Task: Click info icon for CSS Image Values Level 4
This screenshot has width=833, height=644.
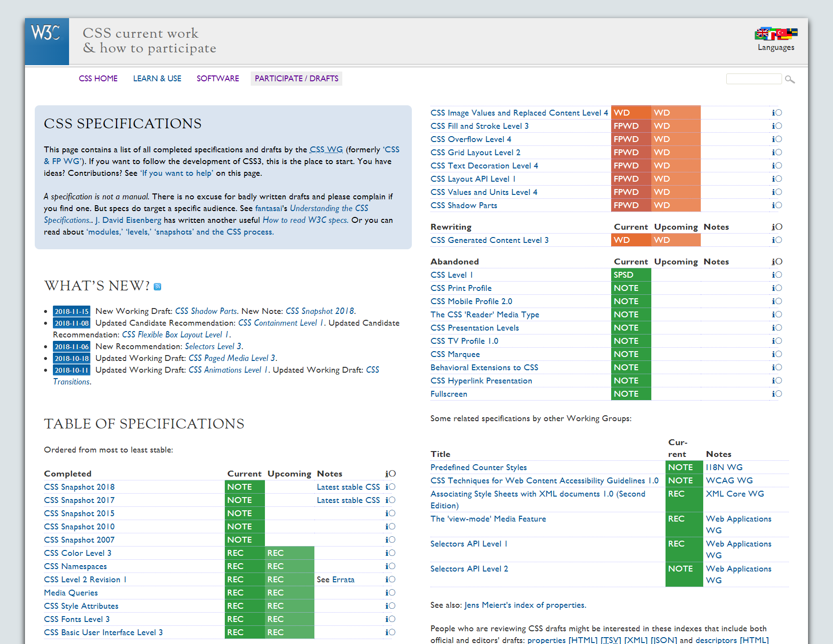Action: click(x=777, y=113)
